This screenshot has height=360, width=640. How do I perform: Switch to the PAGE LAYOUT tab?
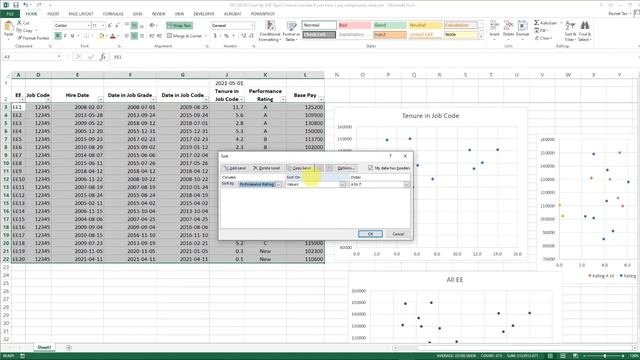pos(81,14)
